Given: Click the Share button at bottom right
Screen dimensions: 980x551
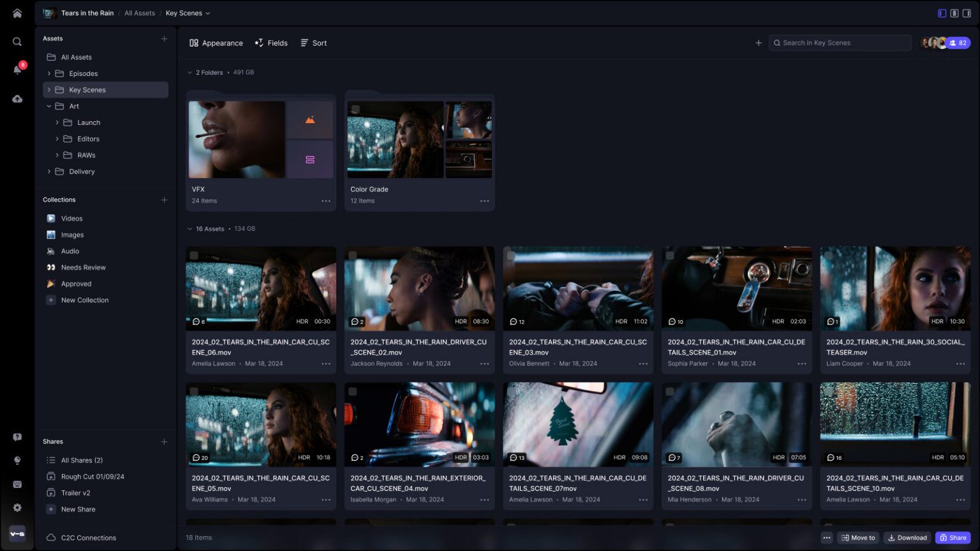Looking at the screenshot, I should coord(953,538).
